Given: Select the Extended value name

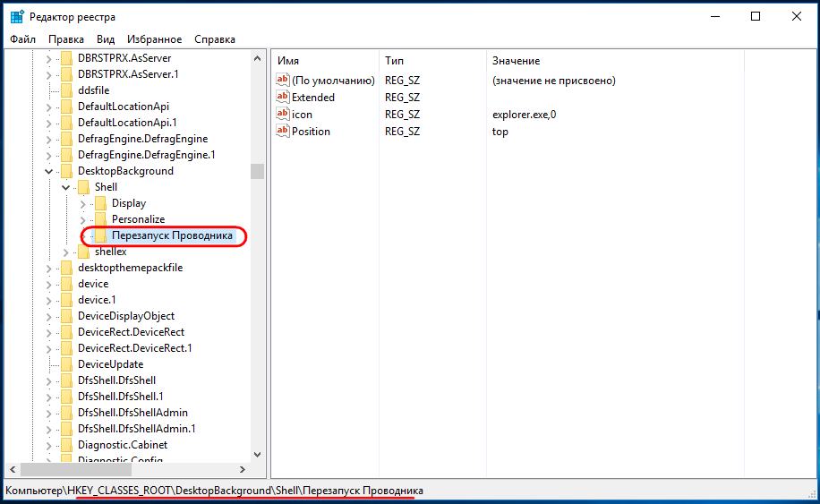Looking at the screenshot, I should (x=312, y=98).
